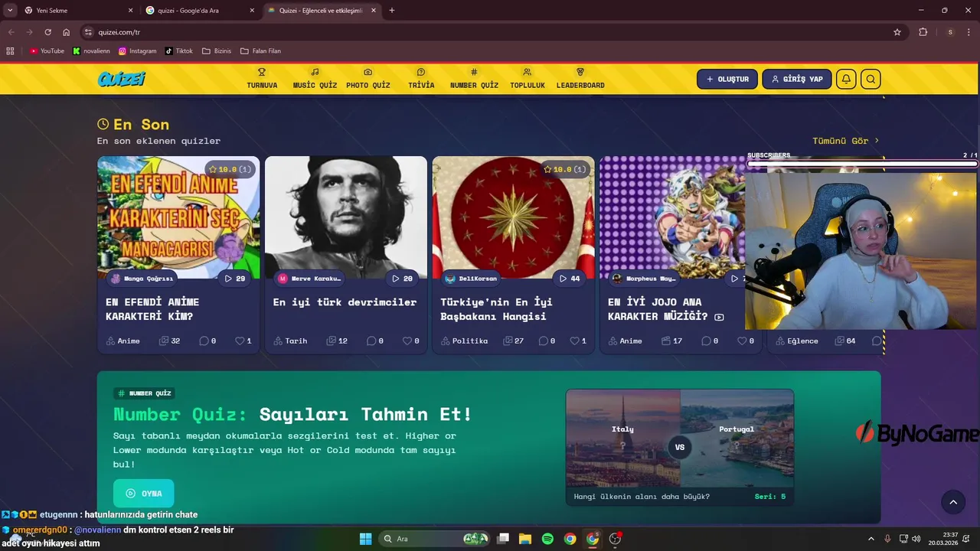Image resolution: width=980 pixels, height=551 pixels.
Task: Open the Number Quiz nav item
Action: point(474,79)
